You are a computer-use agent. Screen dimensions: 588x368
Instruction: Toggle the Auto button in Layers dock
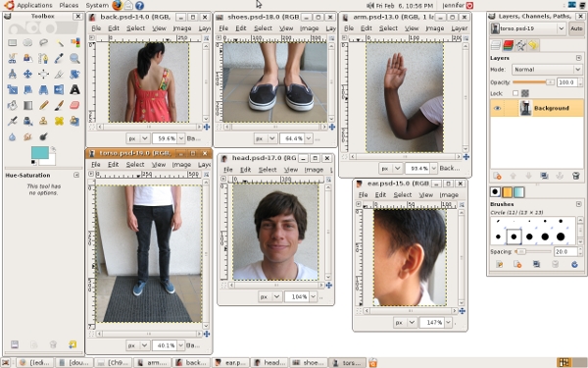[576, 28]
